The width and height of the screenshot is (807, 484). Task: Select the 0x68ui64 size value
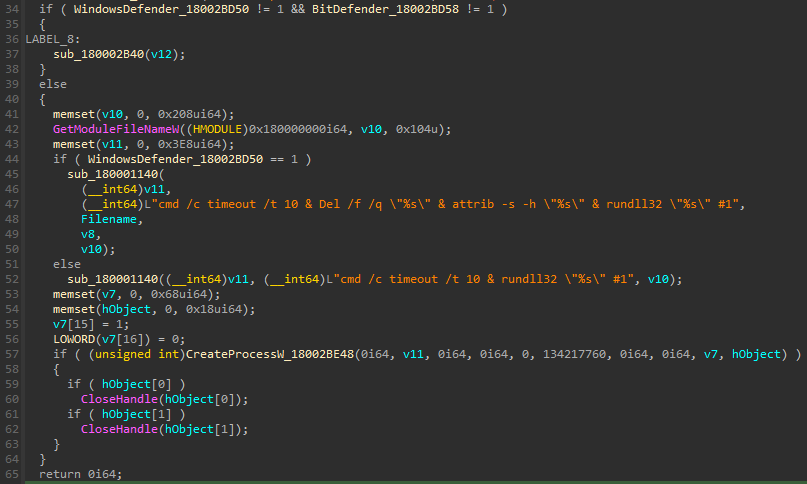pos(179,294)
